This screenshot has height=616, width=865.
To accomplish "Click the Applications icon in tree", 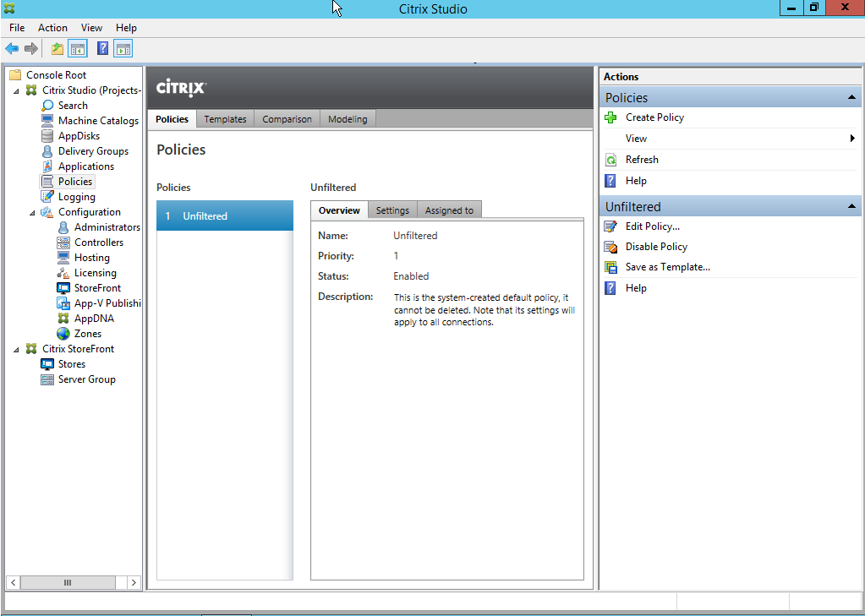I will 48,166.
